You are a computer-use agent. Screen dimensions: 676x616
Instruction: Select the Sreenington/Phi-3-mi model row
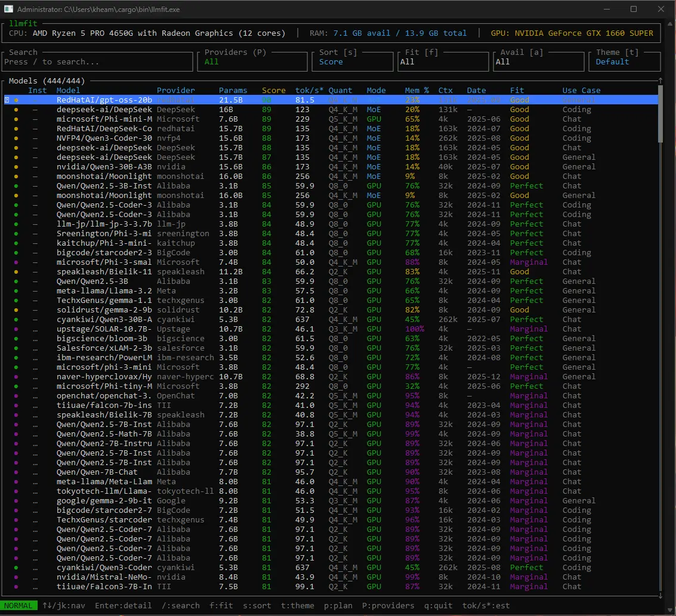pyautogui.click(x=331, y=234)
